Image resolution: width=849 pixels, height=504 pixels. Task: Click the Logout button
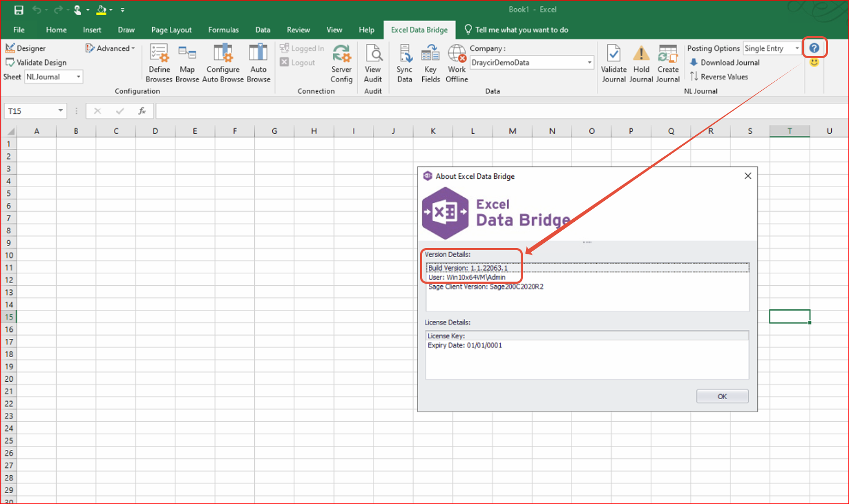[297, 62]
